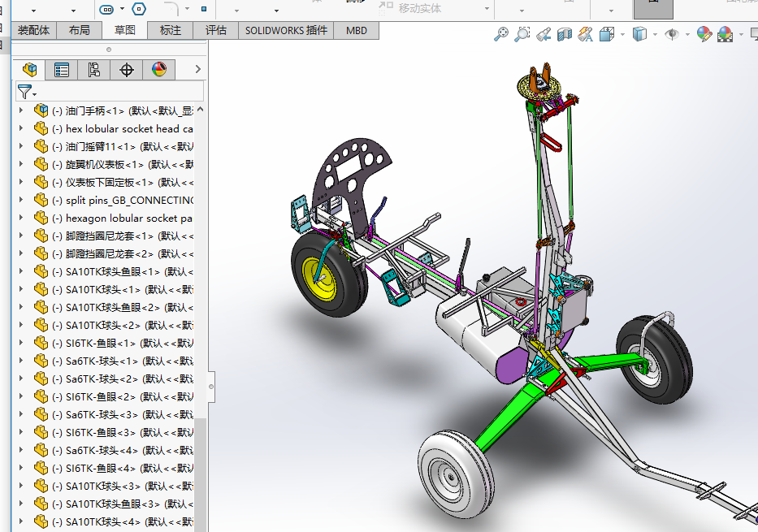Open the ConfigurationManager panel tab
758x532 pixels.
pyautogui.click(x=94, y=70)
